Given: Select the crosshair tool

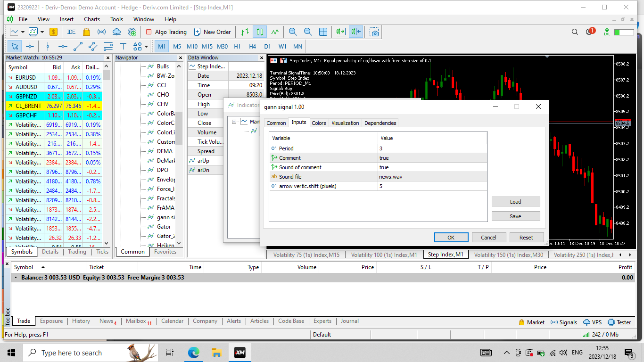Looking at the screenshot, I should coord(30,46).
